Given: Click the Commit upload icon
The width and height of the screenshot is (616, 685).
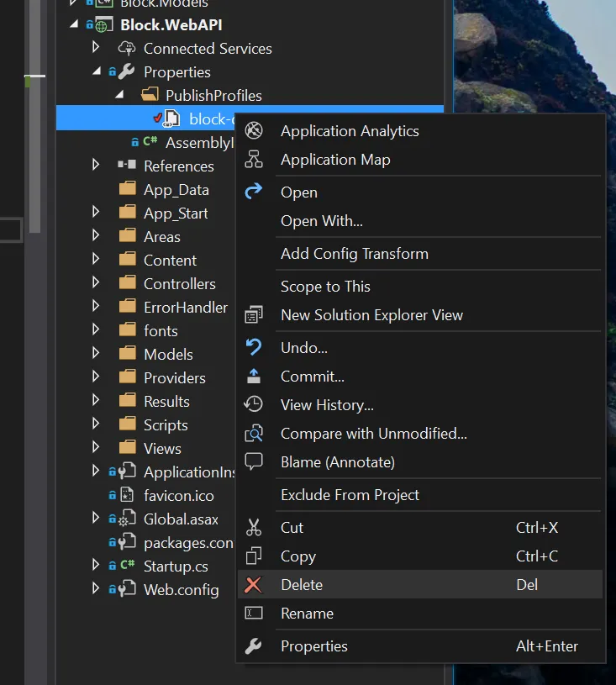Looking at the screenshot, I should [254, 377].
